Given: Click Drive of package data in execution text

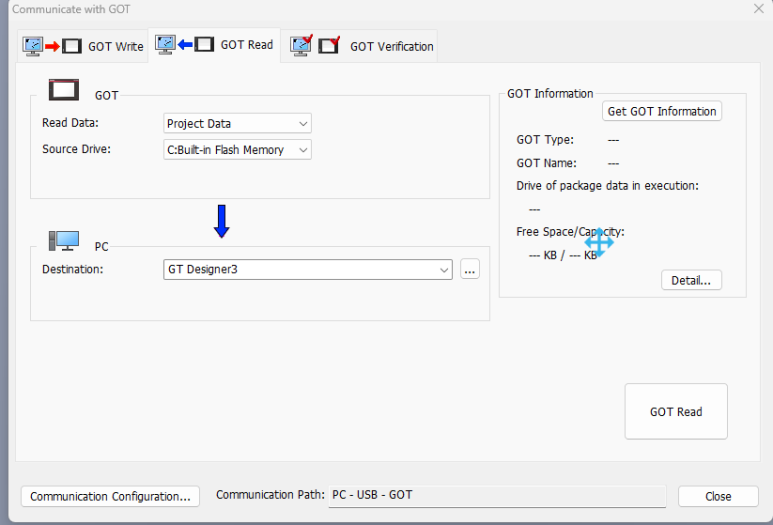Looking at the screenshot, I should pos(607,186).
